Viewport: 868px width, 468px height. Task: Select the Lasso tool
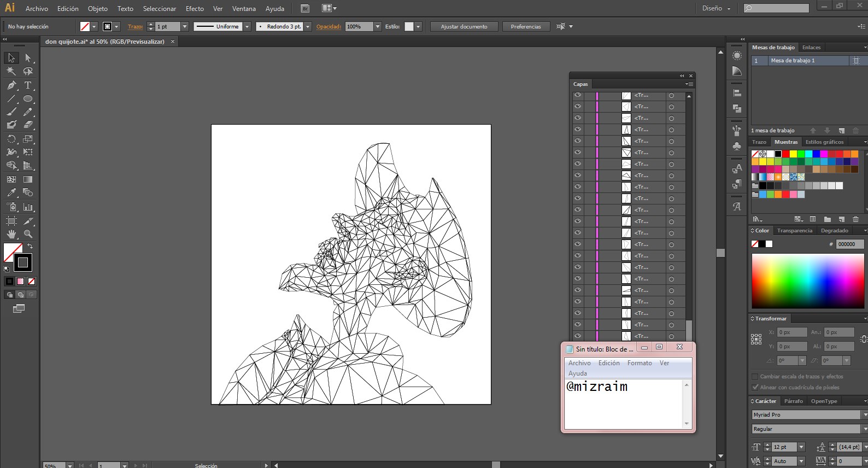tap(28, 71)
